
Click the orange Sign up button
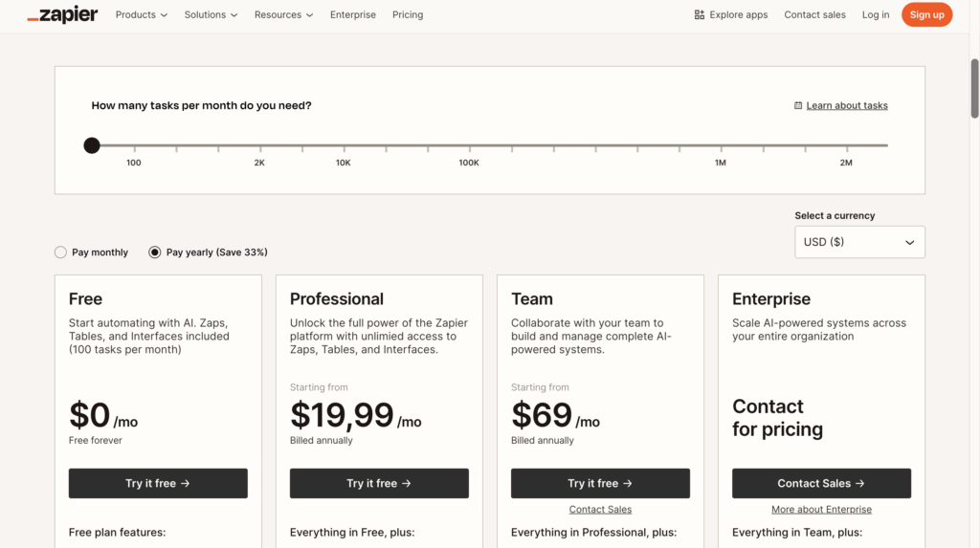[926, 15]
